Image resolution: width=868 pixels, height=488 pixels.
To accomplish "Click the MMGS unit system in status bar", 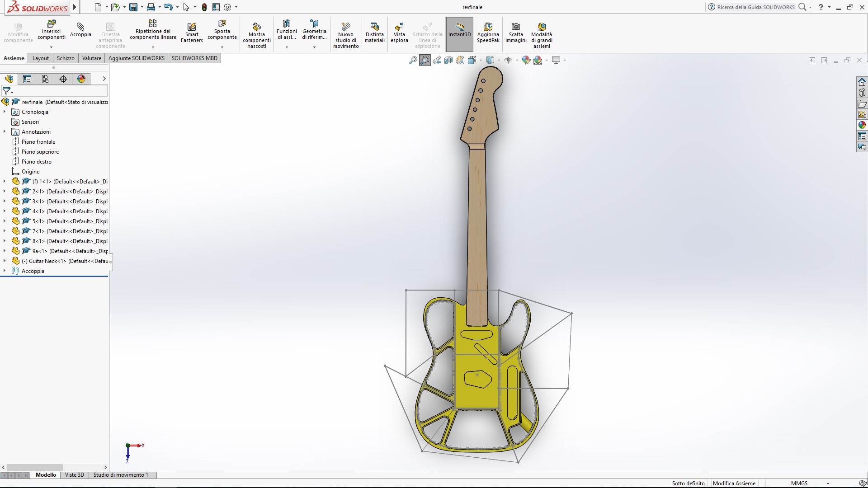I will 799,483.
